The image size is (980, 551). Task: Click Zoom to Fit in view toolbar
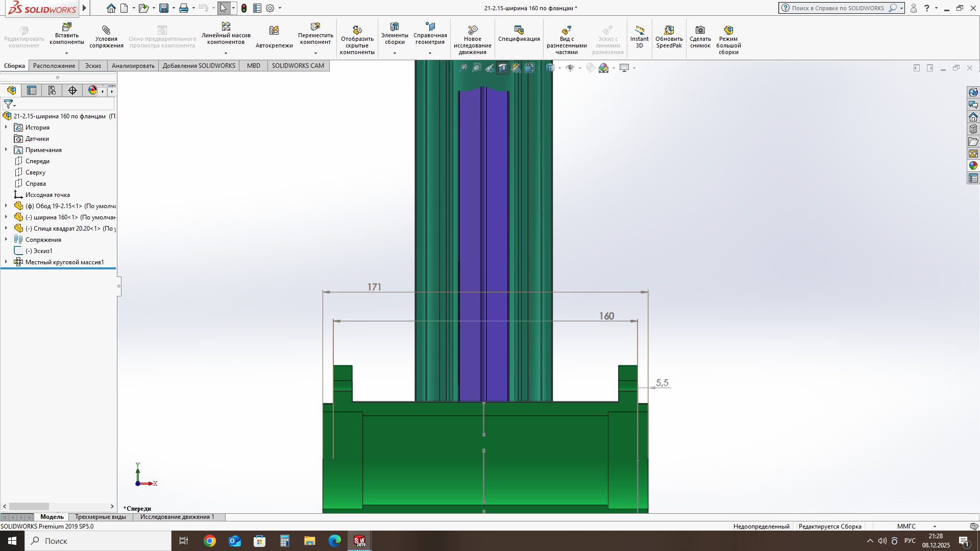[463, 68]
